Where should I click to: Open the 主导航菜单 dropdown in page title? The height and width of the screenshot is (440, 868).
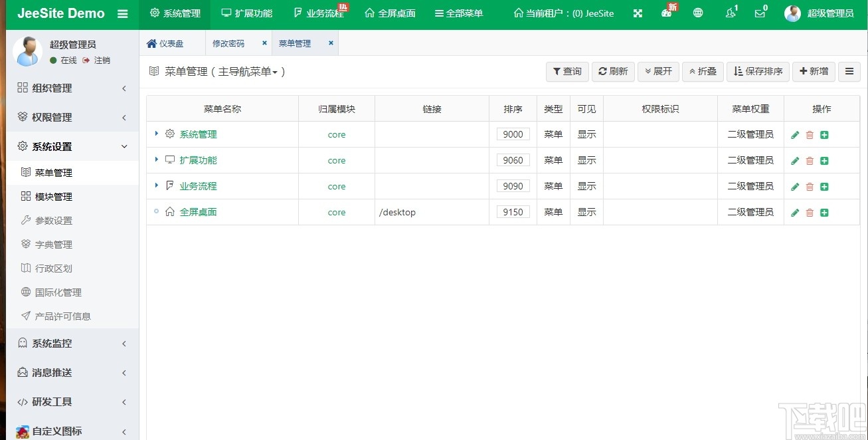[x=248, y=72]
